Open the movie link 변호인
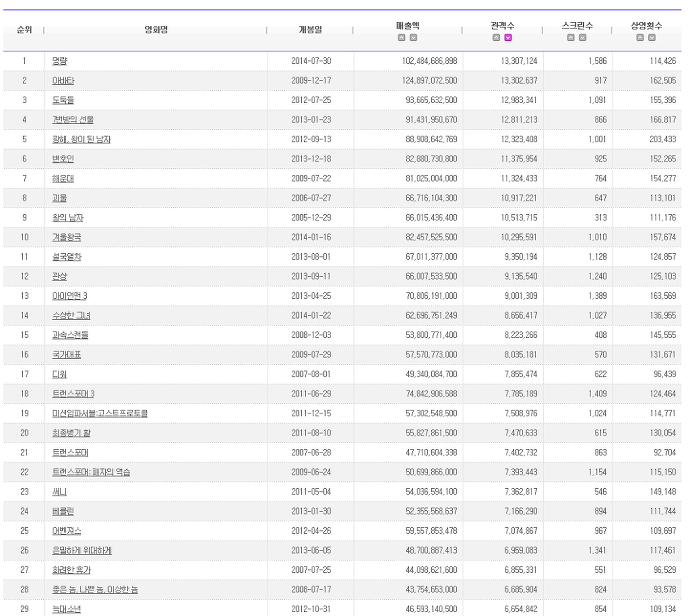This screenshot has width=690, height=616. click(63, 159)
